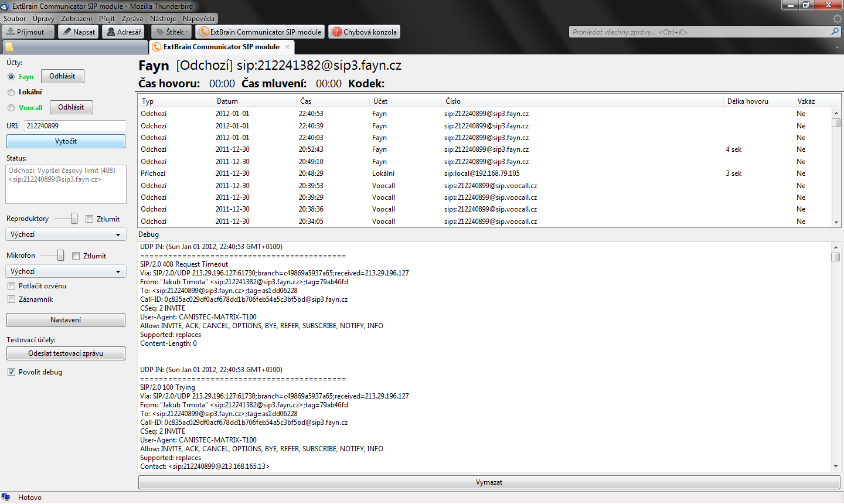Click the search magnifier icon
This screenshot has height=504, width=844.
[x=835, y=32]
